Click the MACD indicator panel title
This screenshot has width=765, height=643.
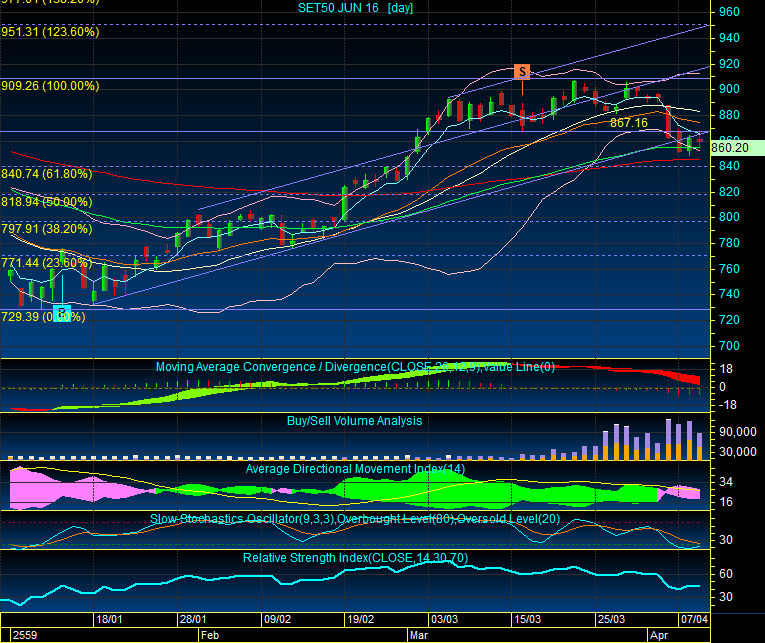click(355, 367)
